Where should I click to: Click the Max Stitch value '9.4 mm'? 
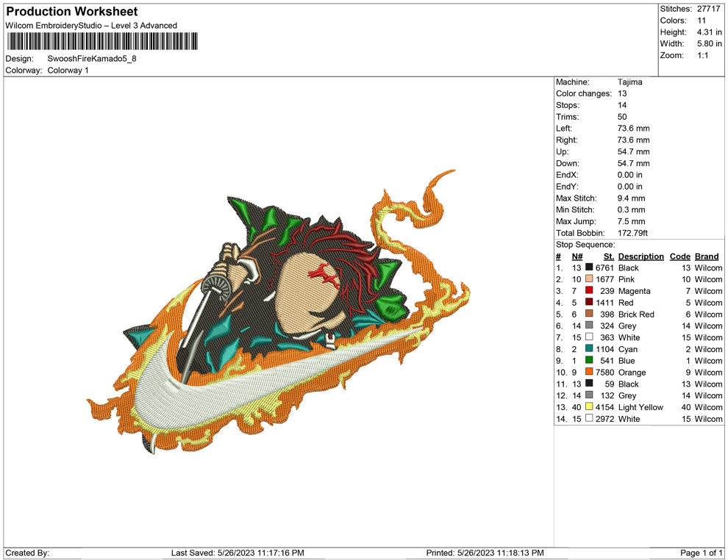click(x=631, y=198)
